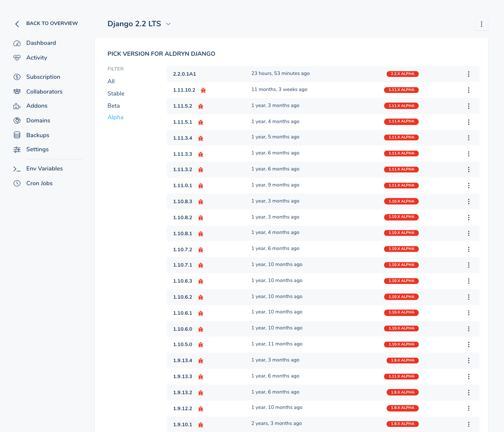Click "23 hours, 53 minutes ago" timestamp
The width and height of the screenshot is (504, 432).
pos(281,73)
